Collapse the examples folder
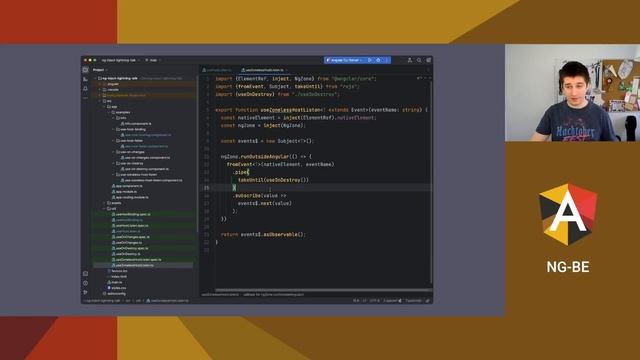Image resolution: width=640 pixels, height=360 pixels. [109, 112]
